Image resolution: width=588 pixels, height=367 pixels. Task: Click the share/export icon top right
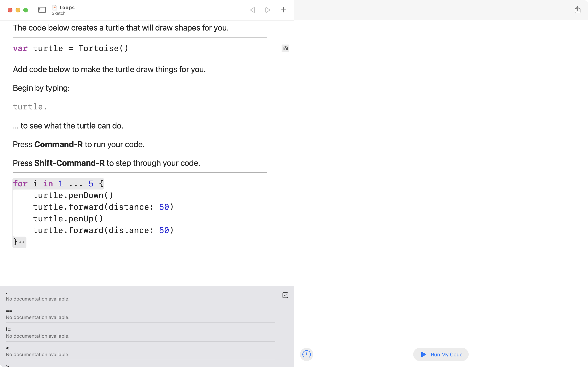pyautogui.click(x=577, y=9)
